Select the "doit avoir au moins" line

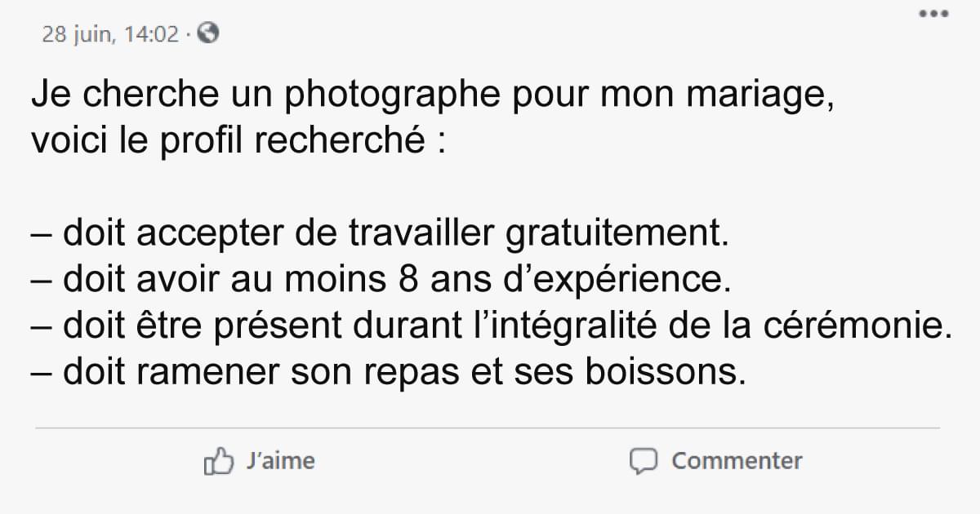379,281
